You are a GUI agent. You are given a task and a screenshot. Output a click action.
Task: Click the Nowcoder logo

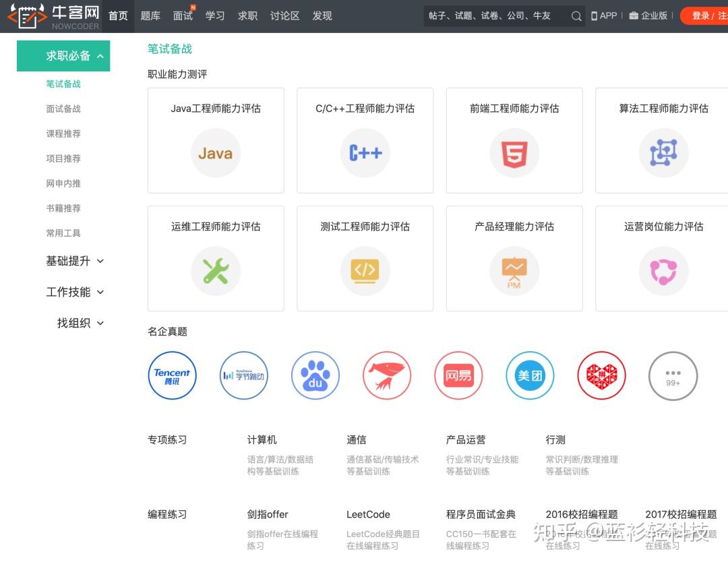pos(53,16)
